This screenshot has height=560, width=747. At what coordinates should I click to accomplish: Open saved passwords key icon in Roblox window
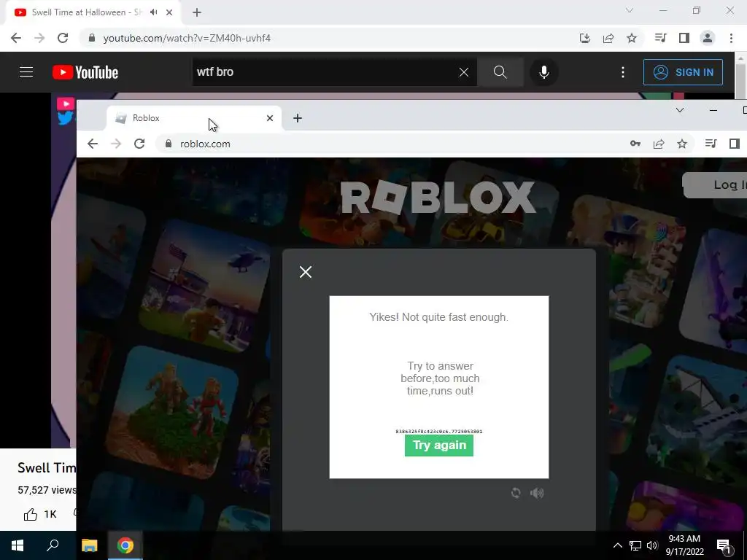click(635, 144)
